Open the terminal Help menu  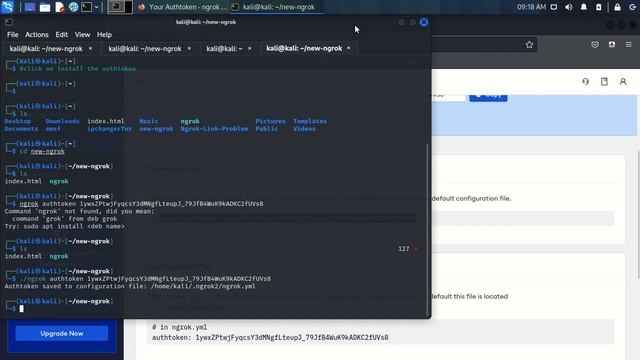pos(104,35)
